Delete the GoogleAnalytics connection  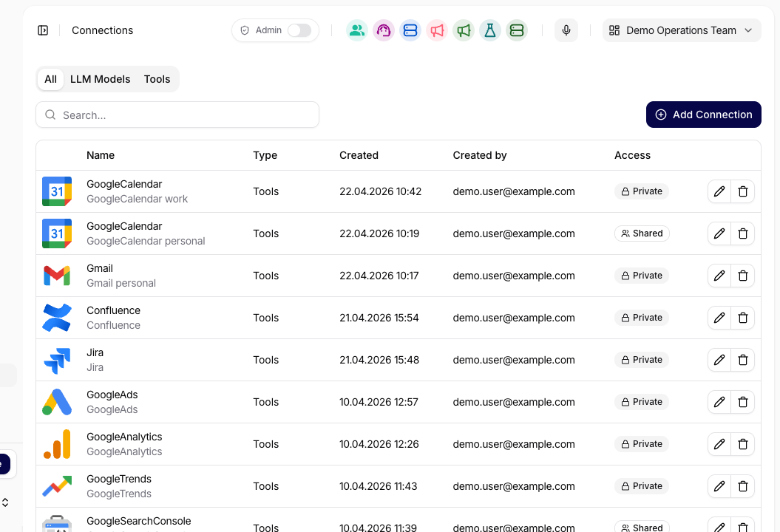tap(743, 444)
